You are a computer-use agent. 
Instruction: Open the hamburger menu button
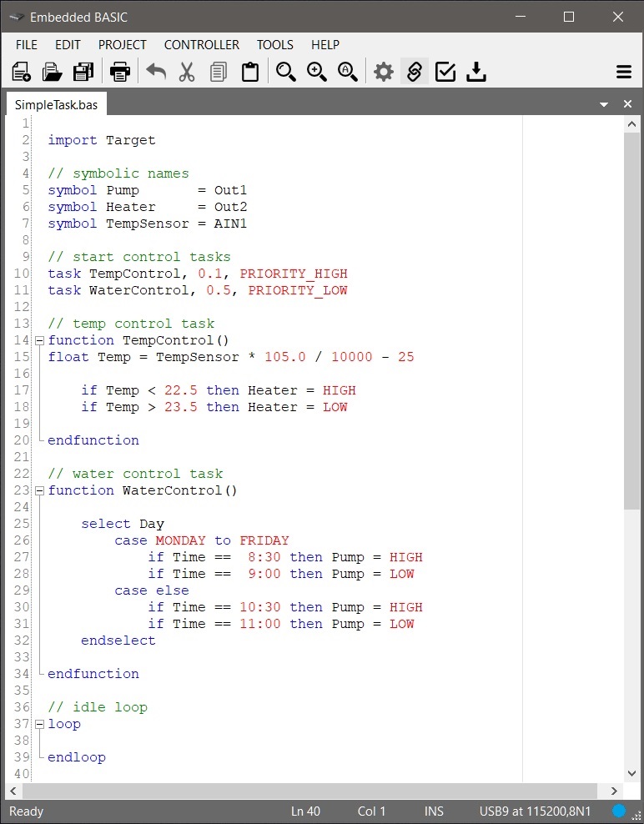click(x=623, y=72)
